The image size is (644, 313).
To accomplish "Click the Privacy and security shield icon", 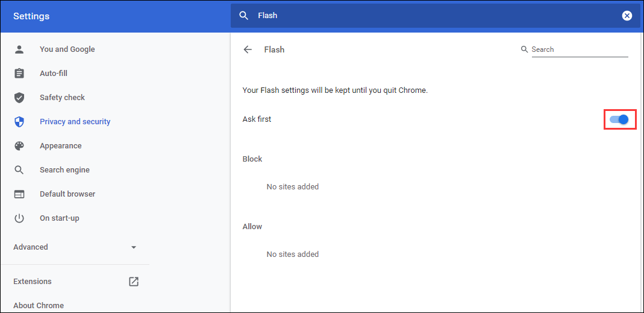I will click(19, 122).
